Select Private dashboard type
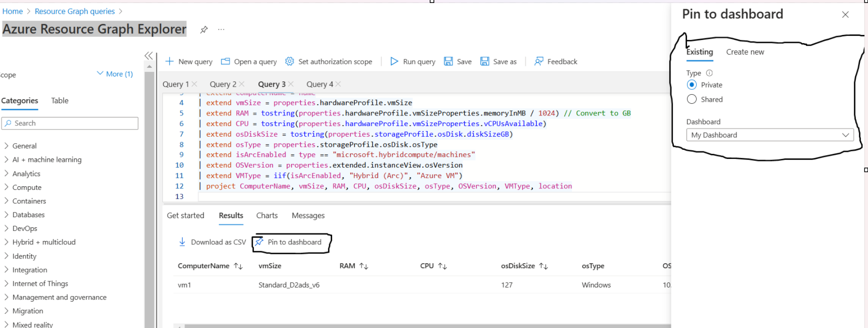868x328 pixels. pos(692,85)
